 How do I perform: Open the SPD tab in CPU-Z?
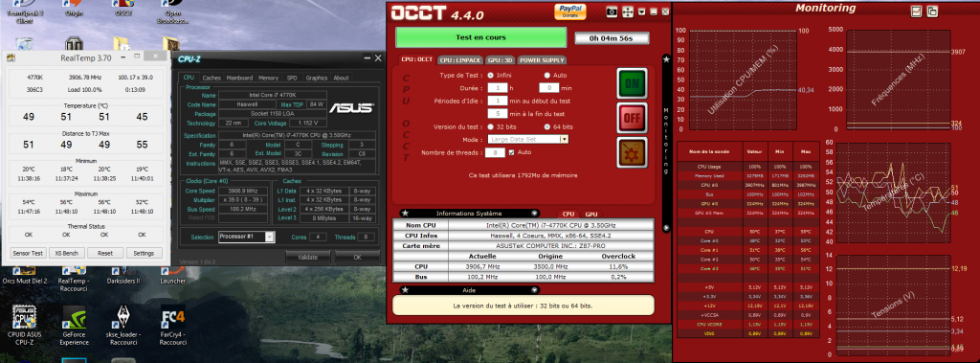292,78
